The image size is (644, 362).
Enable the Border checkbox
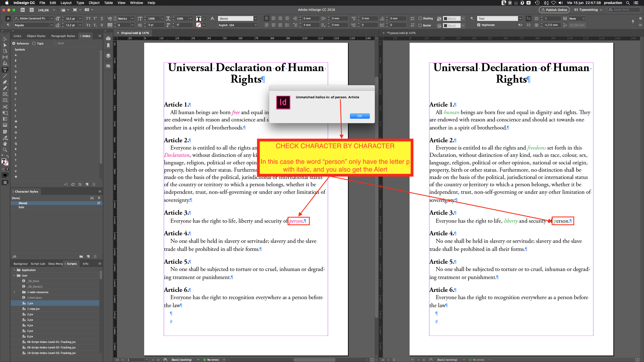pos(420,25)
